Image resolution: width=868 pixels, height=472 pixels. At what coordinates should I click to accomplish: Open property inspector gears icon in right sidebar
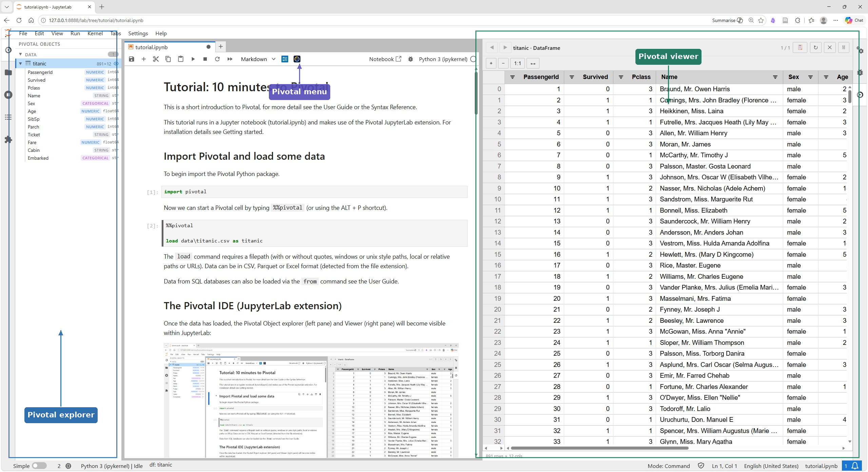[x=860, y=50]
